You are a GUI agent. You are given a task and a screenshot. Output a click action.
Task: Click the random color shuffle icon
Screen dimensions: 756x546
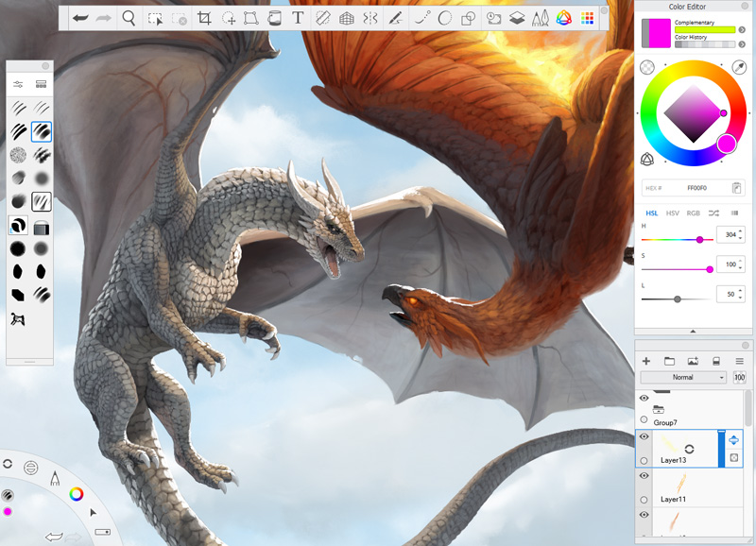point(713,213)
